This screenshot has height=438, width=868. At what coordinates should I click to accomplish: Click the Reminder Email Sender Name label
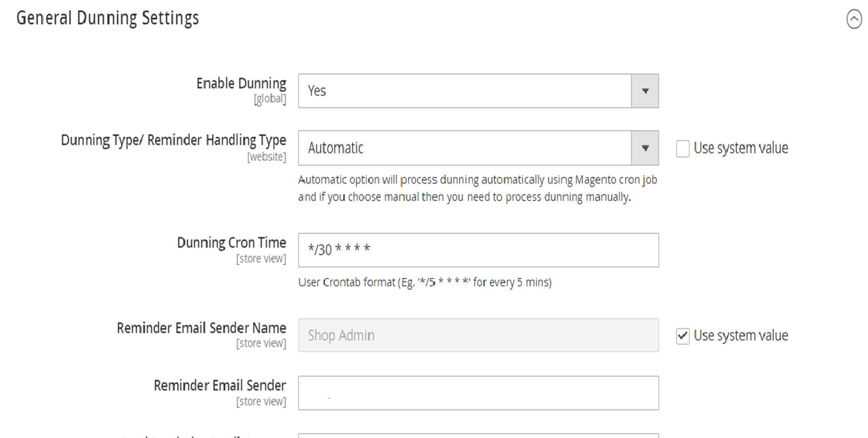(x=201, y=328)
